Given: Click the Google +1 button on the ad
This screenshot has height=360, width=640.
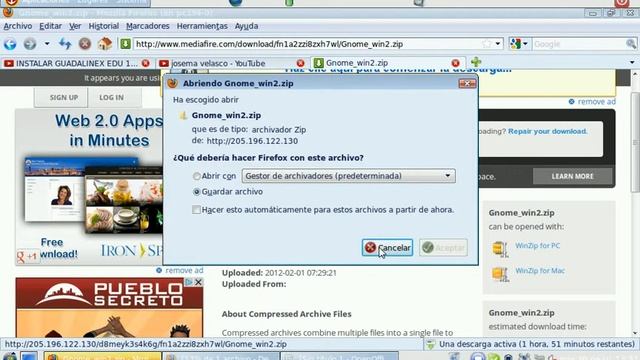Looking at the screenshot, I should 27,256.
